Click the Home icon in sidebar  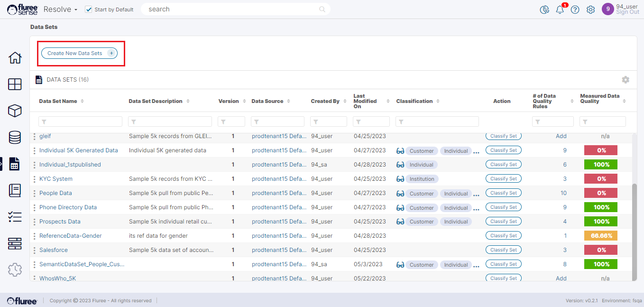coord(15,58)
